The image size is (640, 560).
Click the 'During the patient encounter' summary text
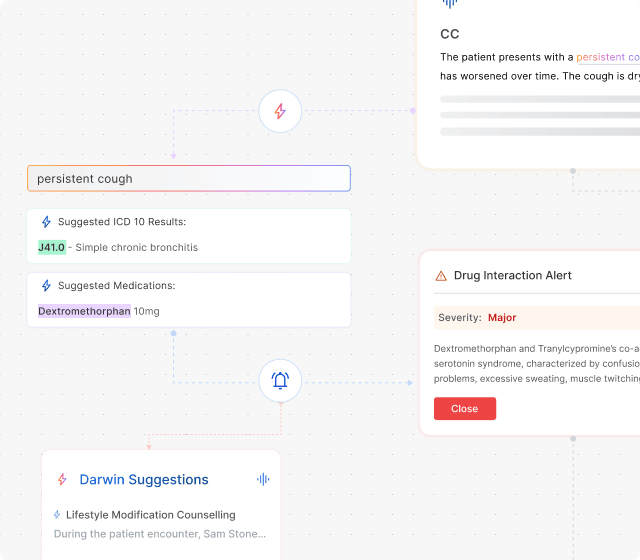tap(160, 534)
